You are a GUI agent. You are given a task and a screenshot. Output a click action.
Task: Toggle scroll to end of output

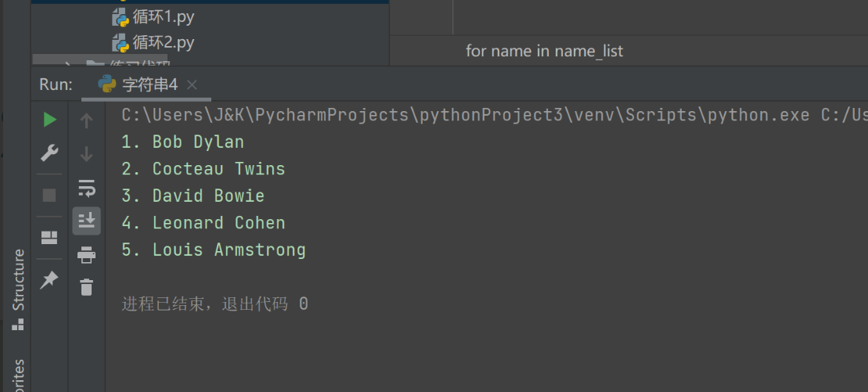86,221
